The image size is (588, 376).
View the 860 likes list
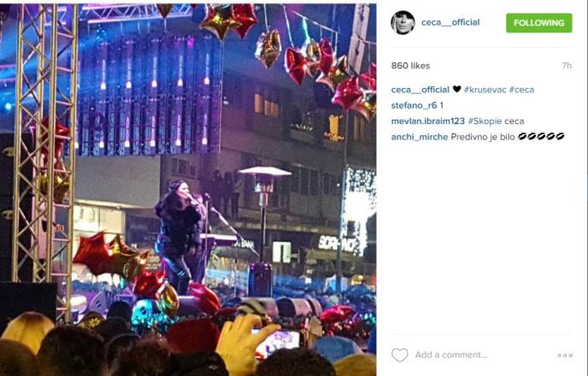pyautogui.click(x=410, y=66)
